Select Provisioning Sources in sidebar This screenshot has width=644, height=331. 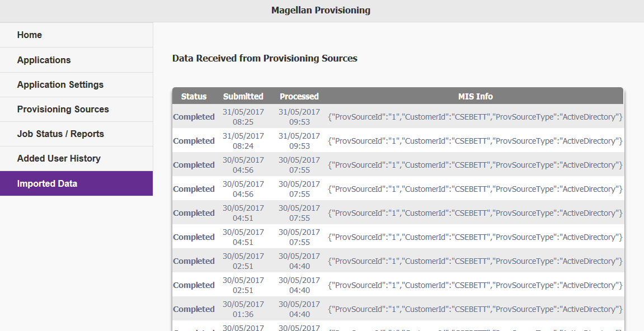coord(77,109)
